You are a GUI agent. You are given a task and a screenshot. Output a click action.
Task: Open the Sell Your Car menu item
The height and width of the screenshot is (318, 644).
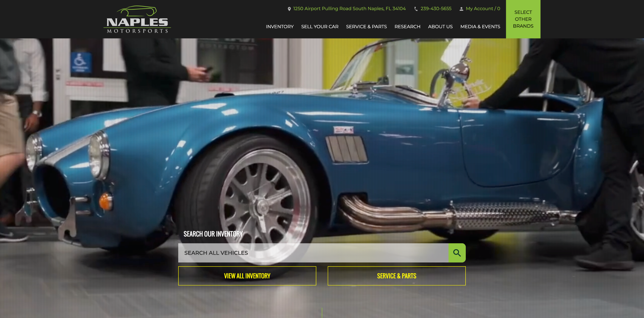[320, 26]
